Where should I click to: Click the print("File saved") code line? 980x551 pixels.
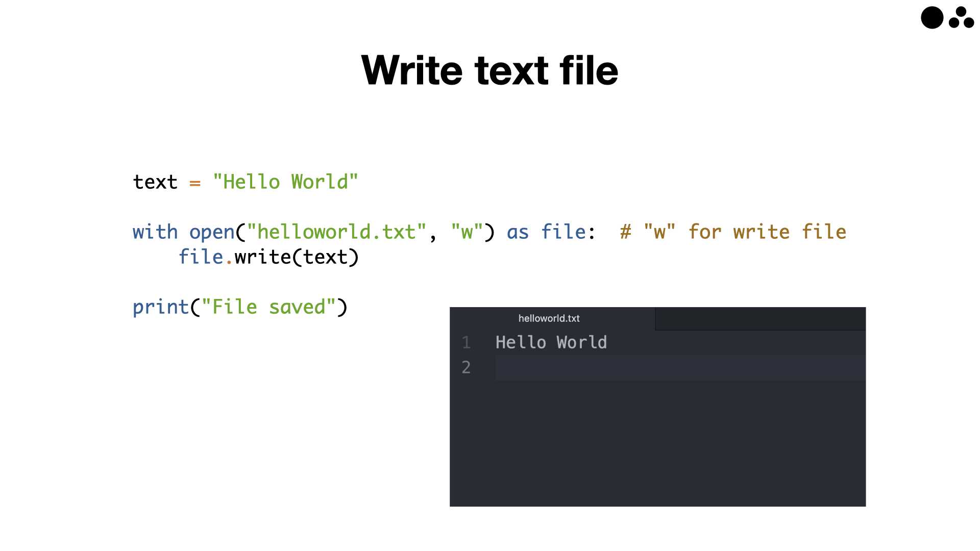pyautogui.click(x=240, y=307)
